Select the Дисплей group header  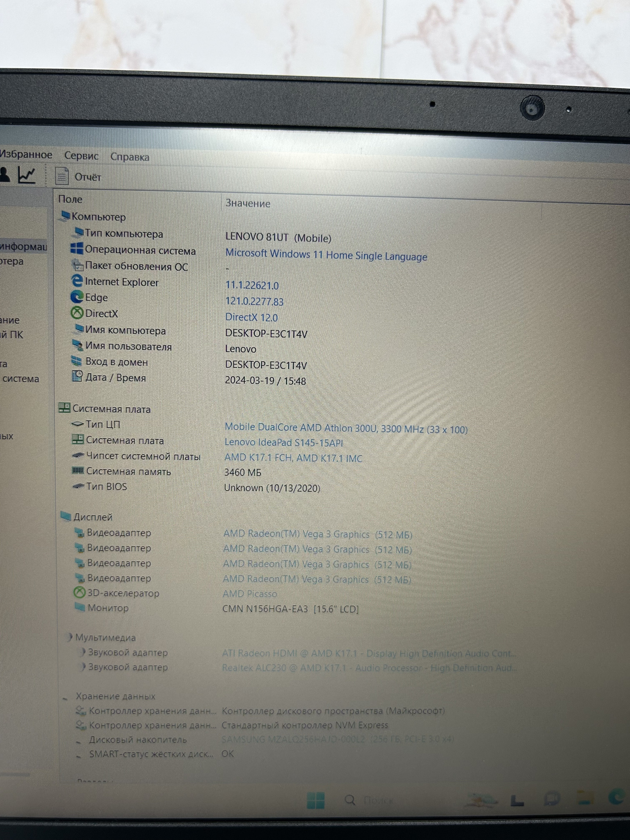click(x=87, y=517)
